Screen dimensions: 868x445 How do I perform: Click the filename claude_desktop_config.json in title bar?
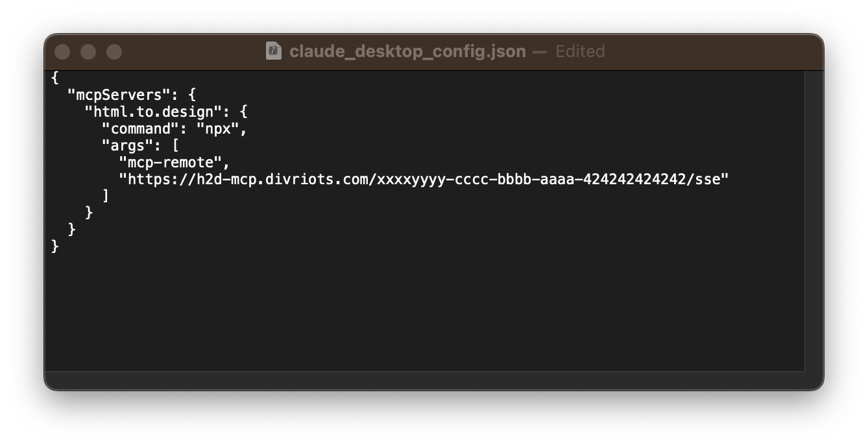coord(409,51)
